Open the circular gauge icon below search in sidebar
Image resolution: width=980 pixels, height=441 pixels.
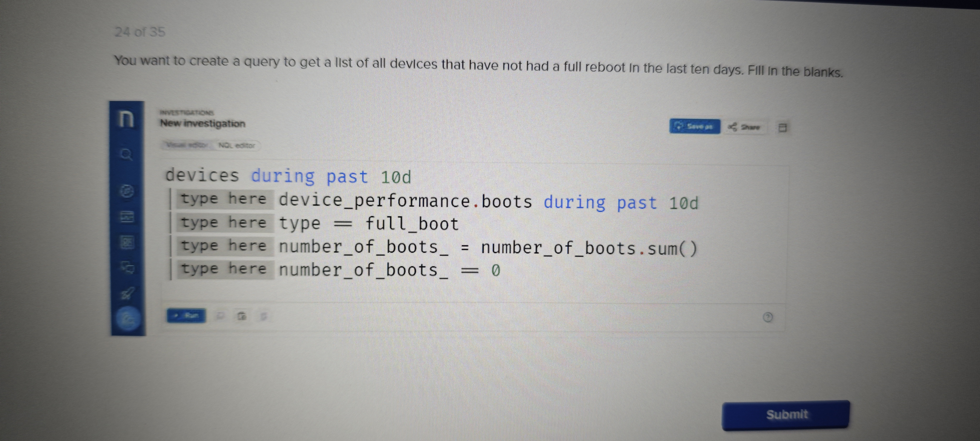pyautogui.click(x=127, y=191)
